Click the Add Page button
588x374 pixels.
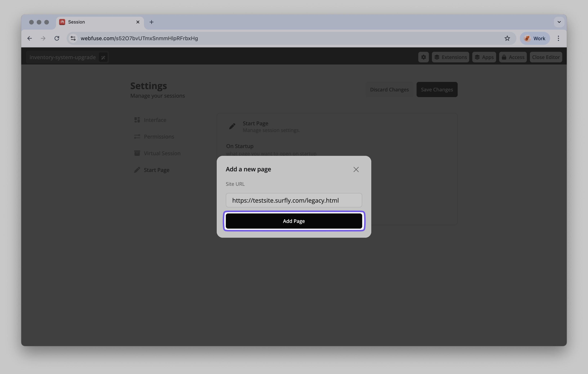294,221
